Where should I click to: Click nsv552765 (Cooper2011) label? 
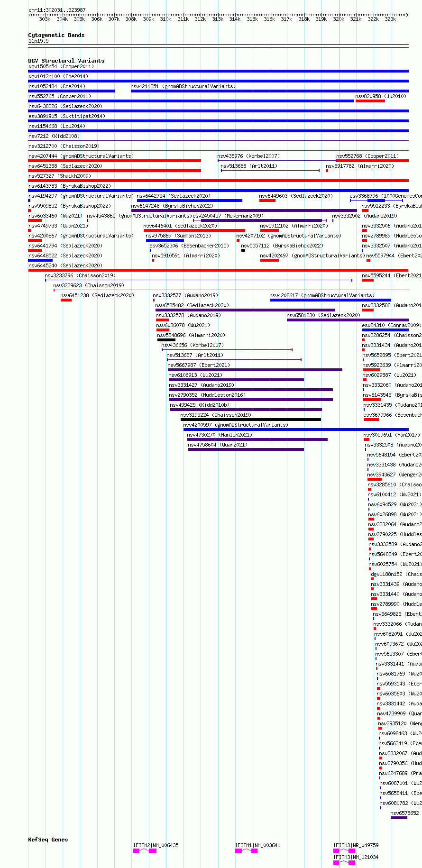tap(59, 96)
